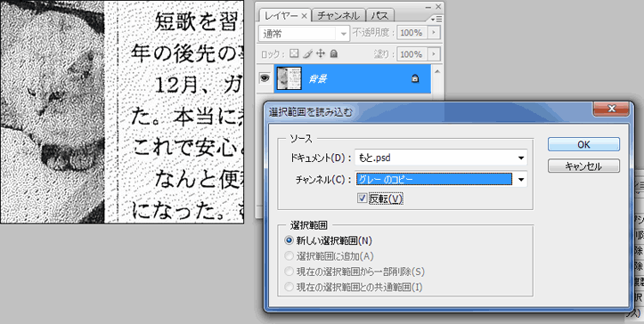Click OK in the load selection dialog
Image resolution: width=644 pixels, height=324 pixels.
coord(583,144)
